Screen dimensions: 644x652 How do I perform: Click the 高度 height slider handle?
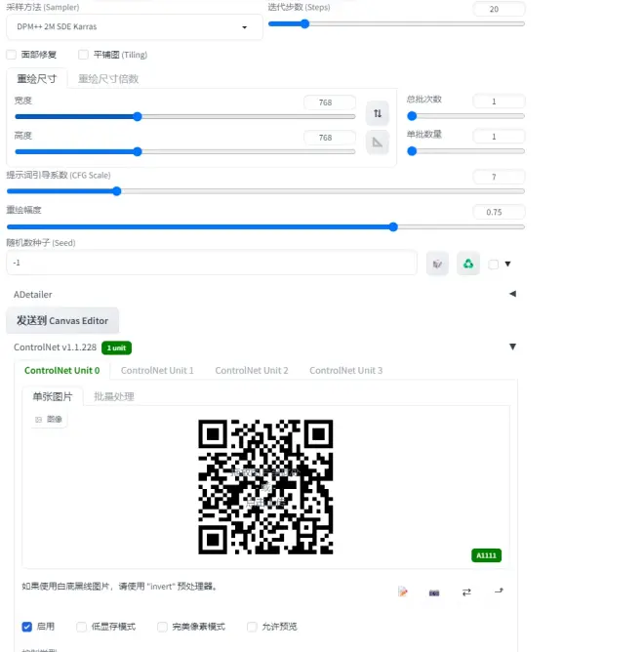click(138, 151)
